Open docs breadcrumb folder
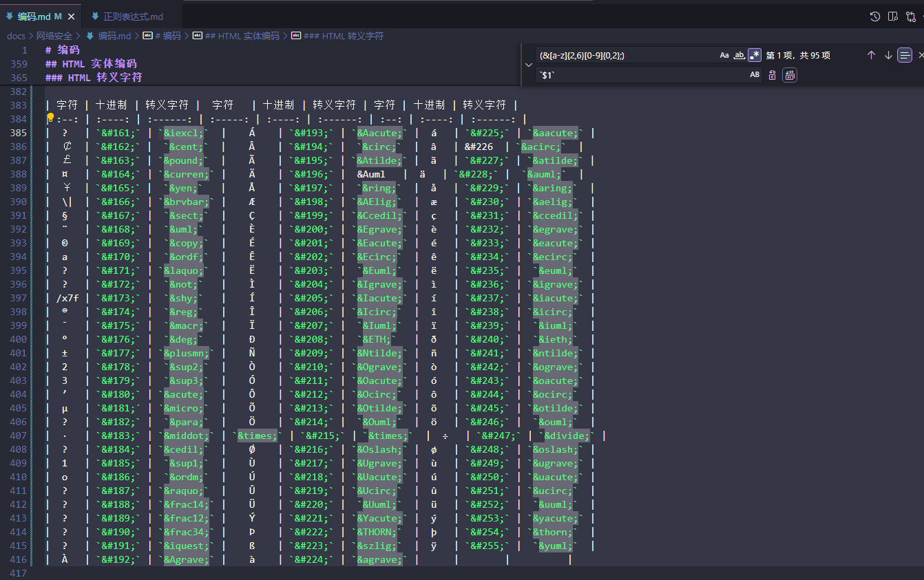 click(16, 36)
